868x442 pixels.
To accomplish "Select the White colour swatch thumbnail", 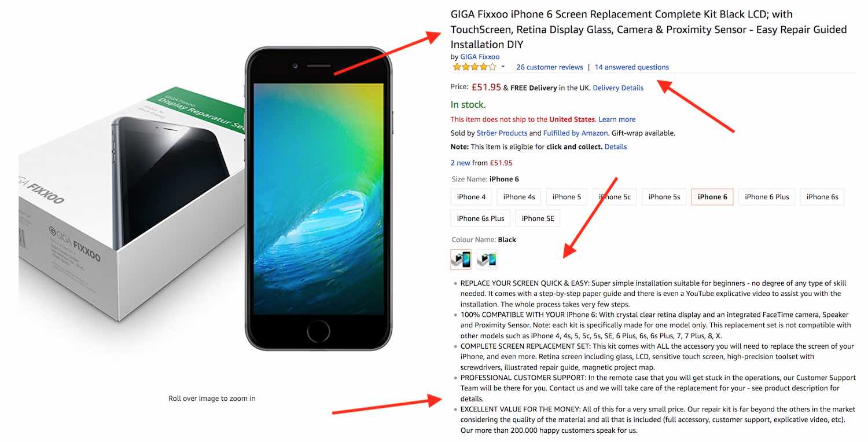I will click(x=487, y=260).
